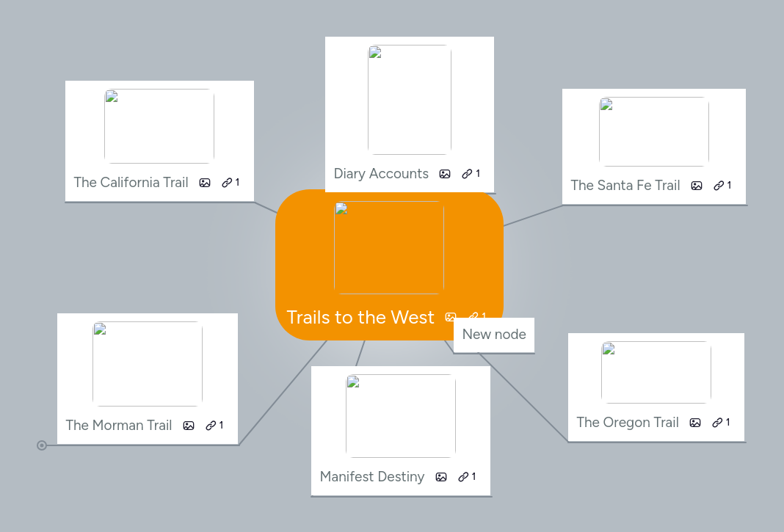
Task: Select the Manifest Destiny node title
Action: click(371, 476)
